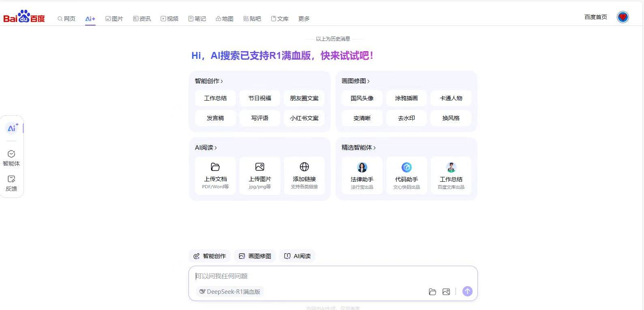Open 反馈 feedback in the left sidebar
The image size is (644, 310).
(x=11, y=183)
